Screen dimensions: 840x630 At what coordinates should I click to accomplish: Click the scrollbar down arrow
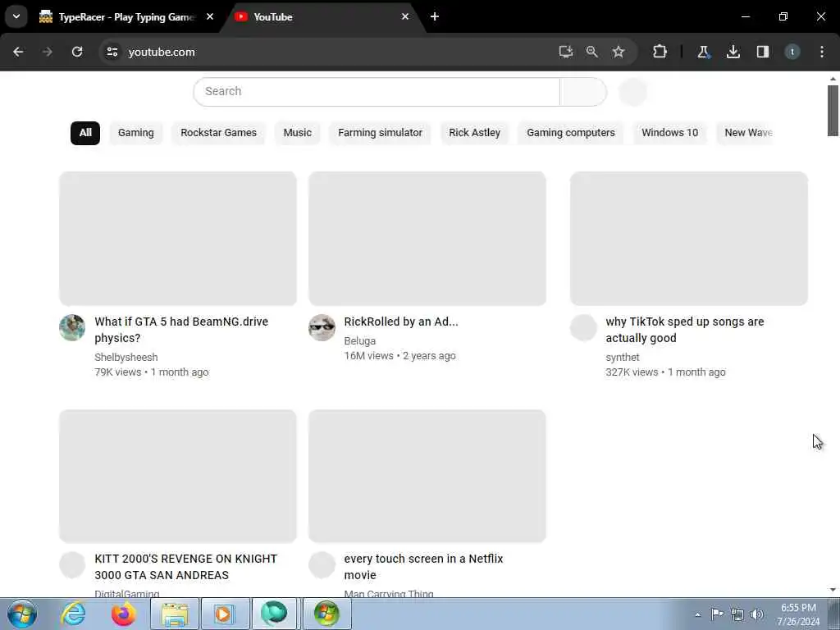(833, 590)
